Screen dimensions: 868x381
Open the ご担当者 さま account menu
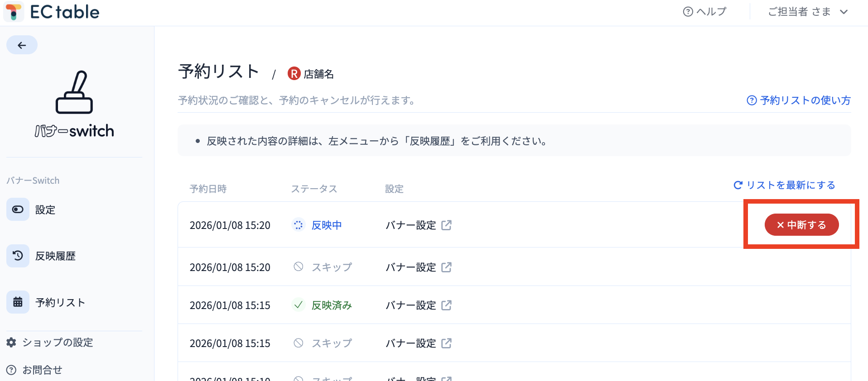pos(808,12)
